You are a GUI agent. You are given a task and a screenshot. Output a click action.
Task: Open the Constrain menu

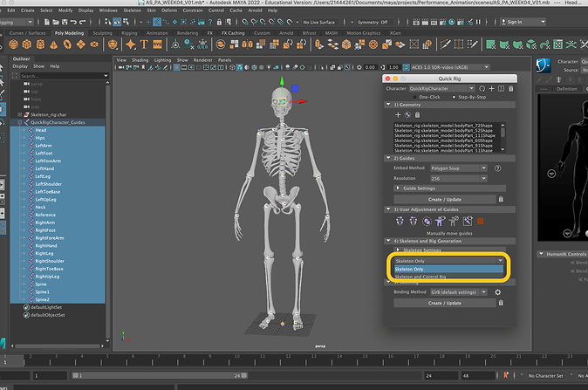(193, 10)
